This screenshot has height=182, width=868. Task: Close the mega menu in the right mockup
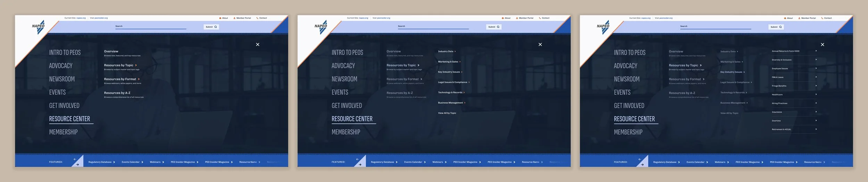[823, 45]
